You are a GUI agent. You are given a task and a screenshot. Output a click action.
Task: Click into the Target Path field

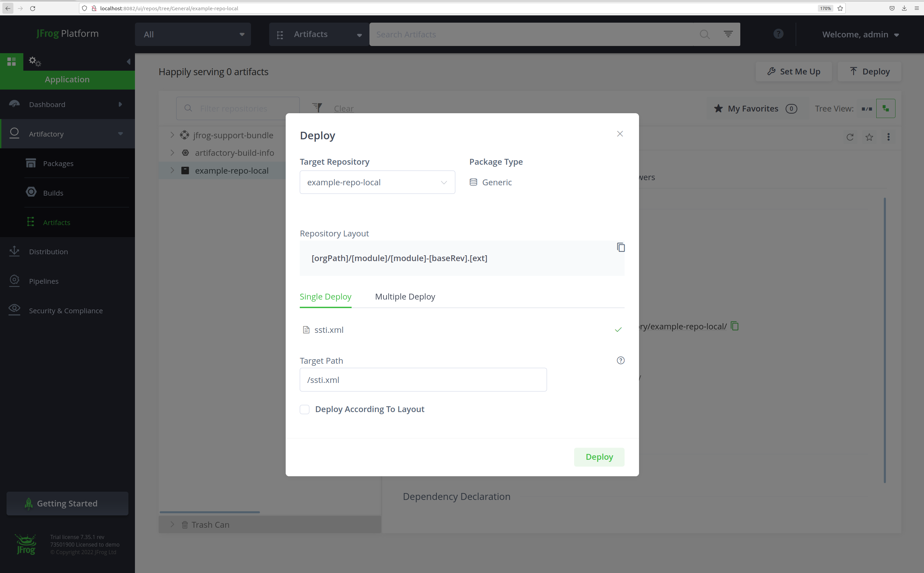coord(423,380)
